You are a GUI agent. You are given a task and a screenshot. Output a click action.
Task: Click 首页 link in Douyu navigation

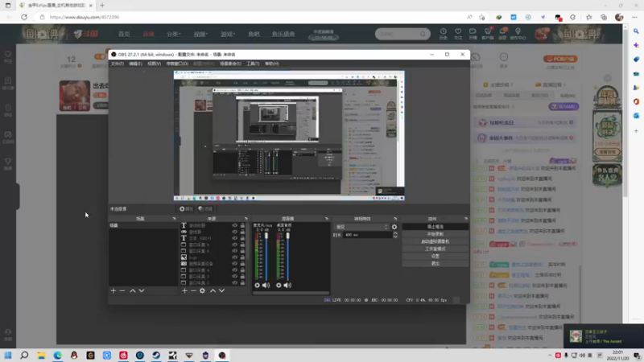(x=124, y=34)
